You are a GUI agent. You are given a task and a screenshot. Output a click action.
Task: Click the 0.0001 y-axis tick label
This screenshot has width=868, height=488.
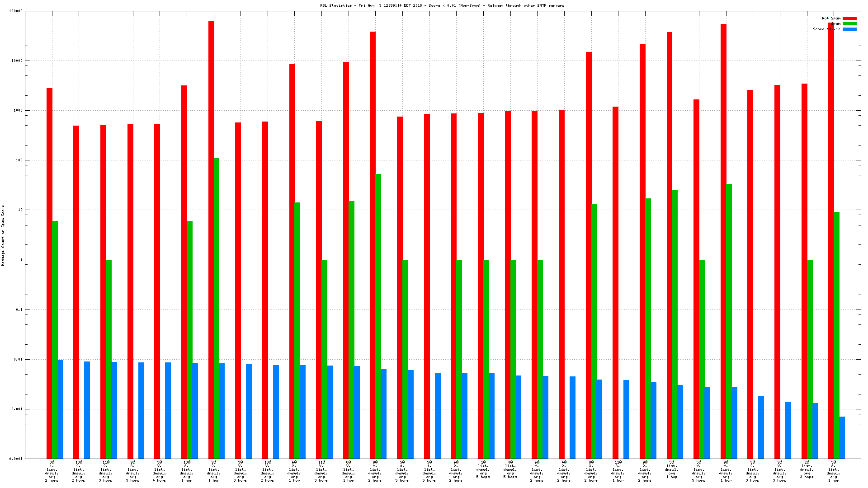click(x=16, y=459)
